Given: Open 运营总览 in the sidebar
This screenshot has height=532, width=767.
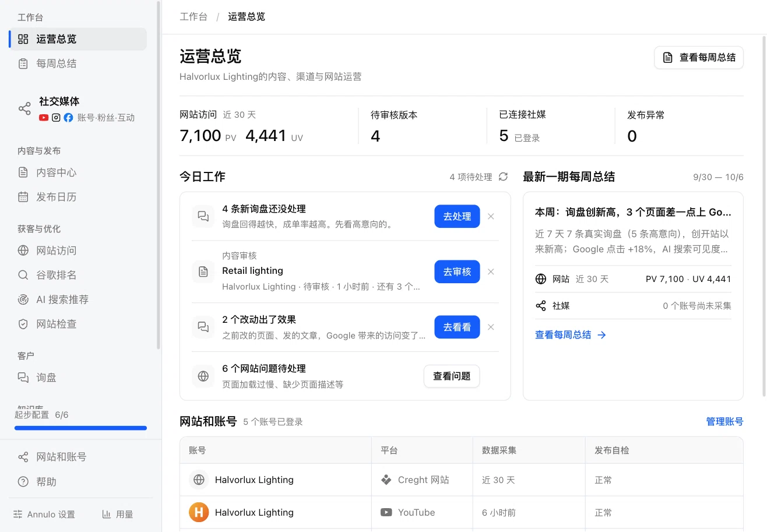Looking at the screenshot, I should pos(78,39).
